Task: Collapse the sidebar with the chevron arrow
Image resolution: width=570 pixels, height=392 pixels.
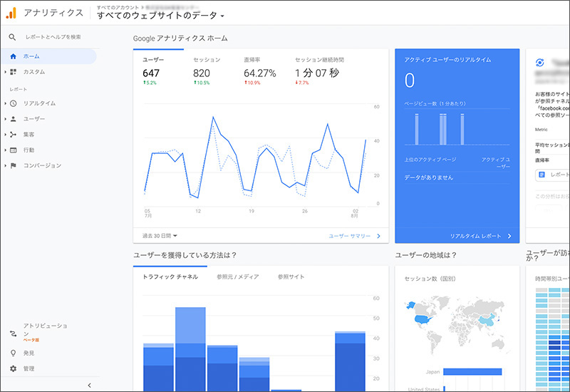Action: [x=90, y=386]
